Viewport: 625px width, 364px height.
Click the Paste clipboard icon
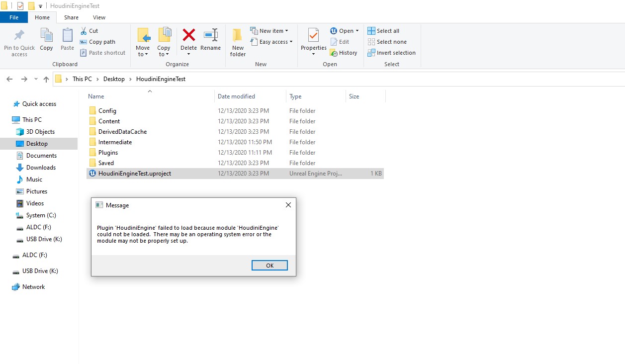(x=68, y=35)
